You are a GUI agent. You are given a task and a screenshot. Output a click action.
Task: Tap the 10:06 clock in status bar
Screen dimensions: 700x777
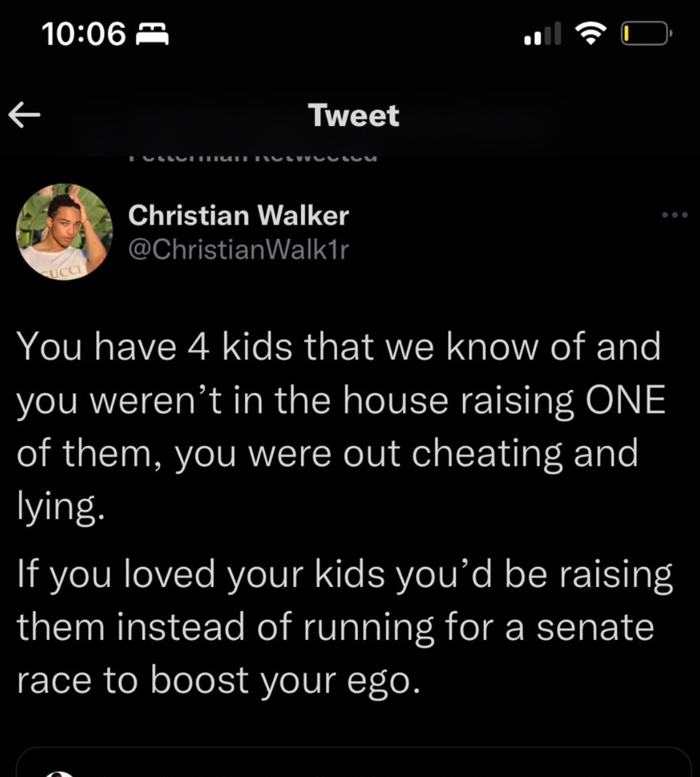coord(84,34)
